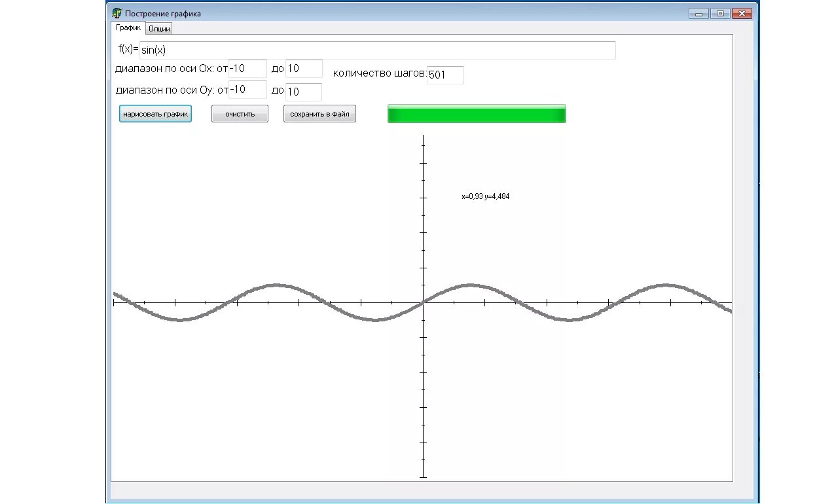The height and width of the screenshot is (504, 834).
Task: Click the очистить button
Action: (240, 114)
